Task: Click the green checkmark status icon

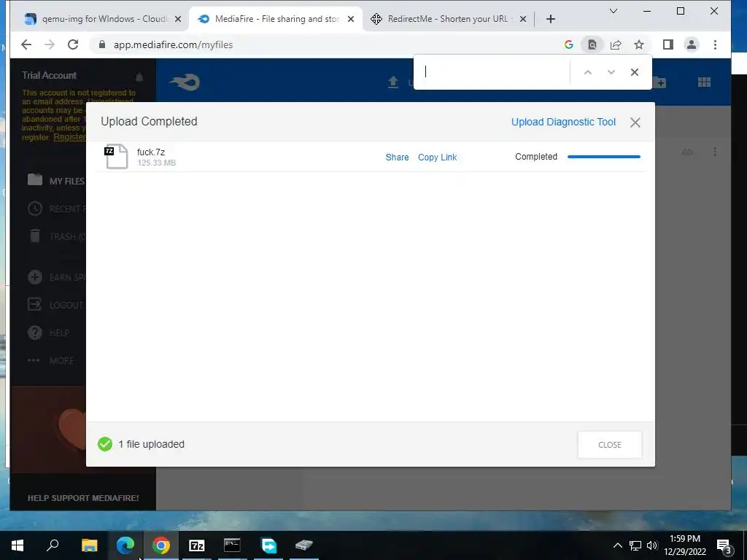Action: (x=105, y=444)
